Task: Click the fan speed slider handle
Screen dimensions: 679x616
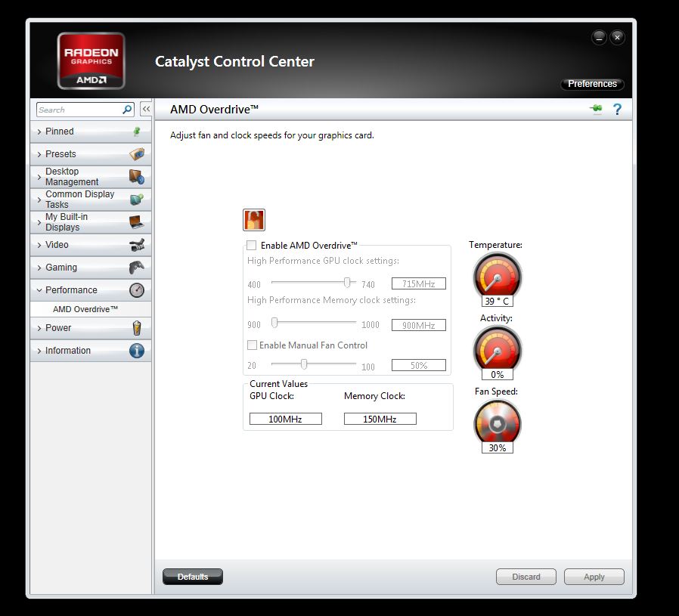Action: pos(304,364)
